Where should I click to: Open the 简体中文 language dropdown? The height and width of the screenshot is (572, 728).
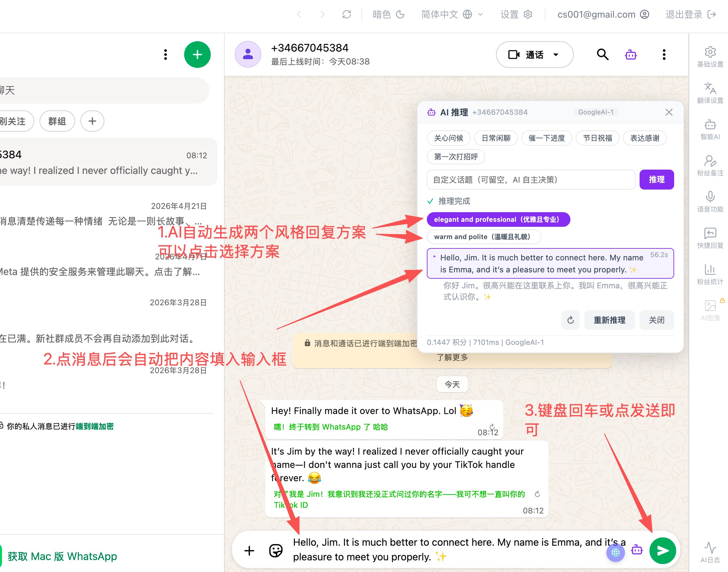tap(452, 14)
